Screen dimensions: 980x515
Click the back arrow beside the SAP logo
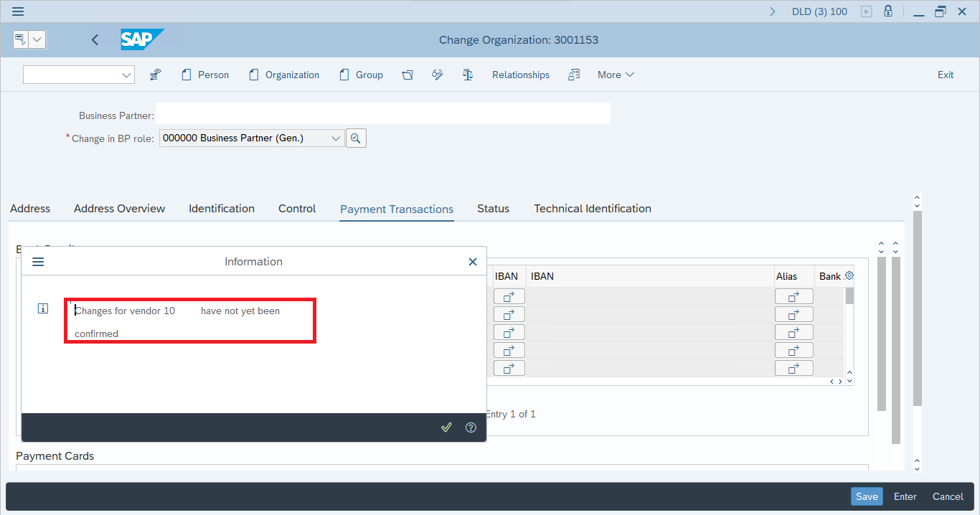[95, 40]
